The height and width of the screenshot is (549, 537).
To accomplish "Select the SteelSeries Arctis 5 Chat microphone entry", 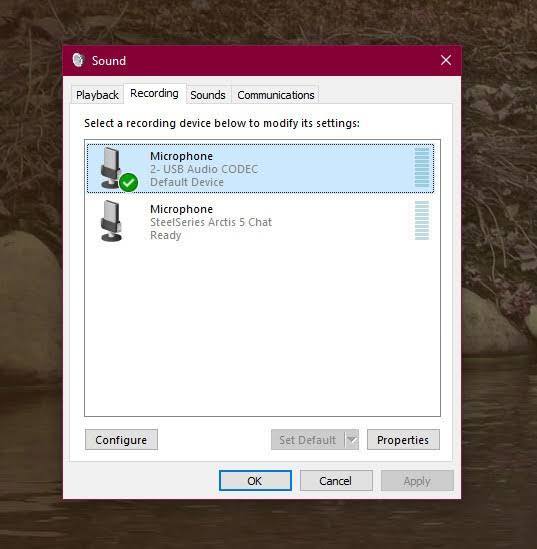I will [x=260, y=221].
